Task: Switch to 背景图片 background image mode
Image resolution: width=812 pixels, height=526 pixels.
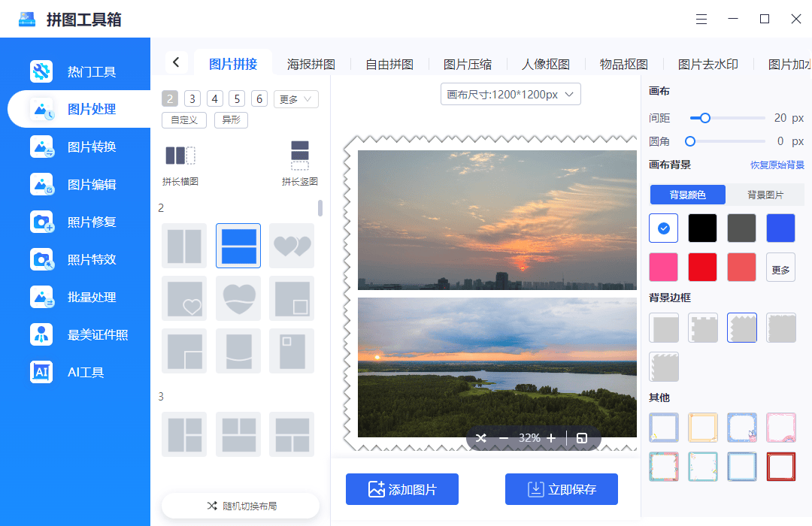Action: [765, 195]
